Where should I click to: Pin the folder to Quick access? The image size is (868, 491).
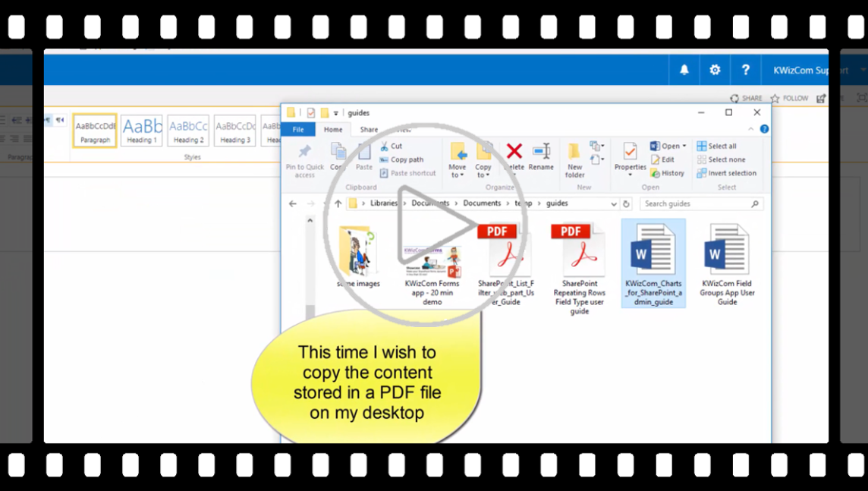pyautogui.click(x=304, y=161)
